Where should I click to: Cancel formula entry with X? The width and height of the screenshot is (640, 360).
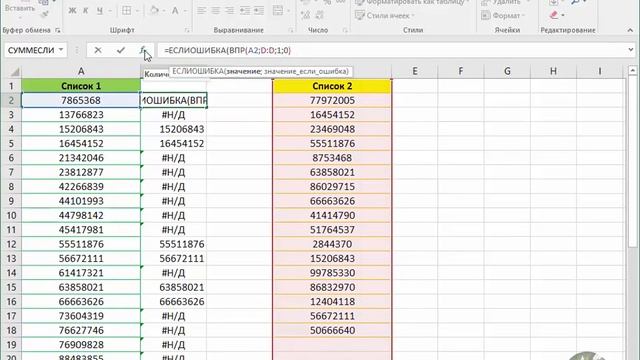coord(98,50)
